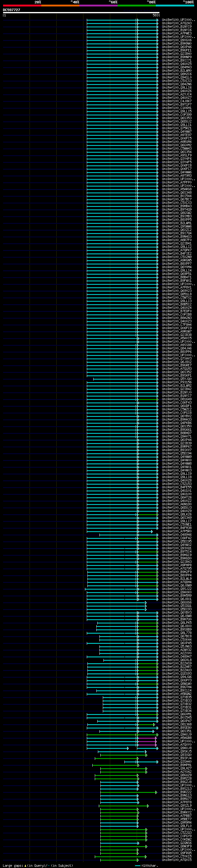The height and width of the screenshot is (868, 197).
Task: Select hit UniRef100_A5ARG8
Action: [x=176, y=189]
